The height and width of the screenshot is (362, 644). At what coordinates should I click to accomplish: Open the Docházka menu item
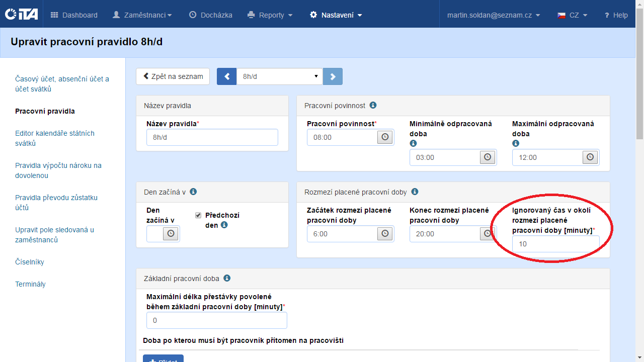pos(211,15)
